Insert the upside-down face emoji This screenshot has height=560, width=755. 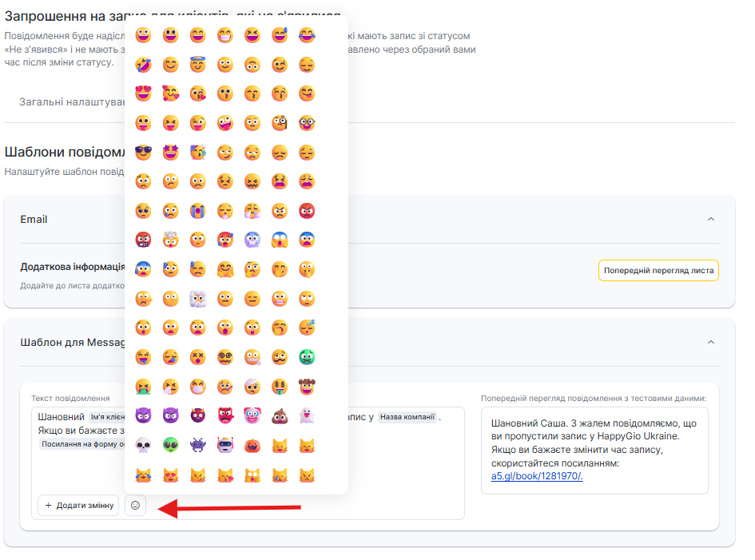click(252, 64)
